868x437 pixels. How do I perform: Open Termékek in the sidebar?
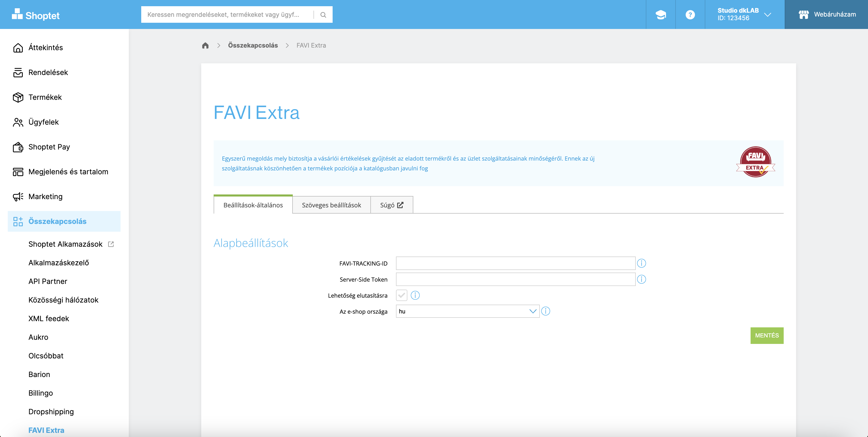click(45, 97)
